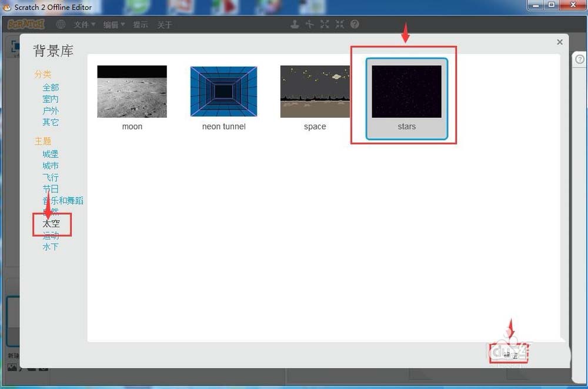Viewport: 588px width, 389px height.
Task: Select the Grow sprite tool
Action: tap(325, 24)
